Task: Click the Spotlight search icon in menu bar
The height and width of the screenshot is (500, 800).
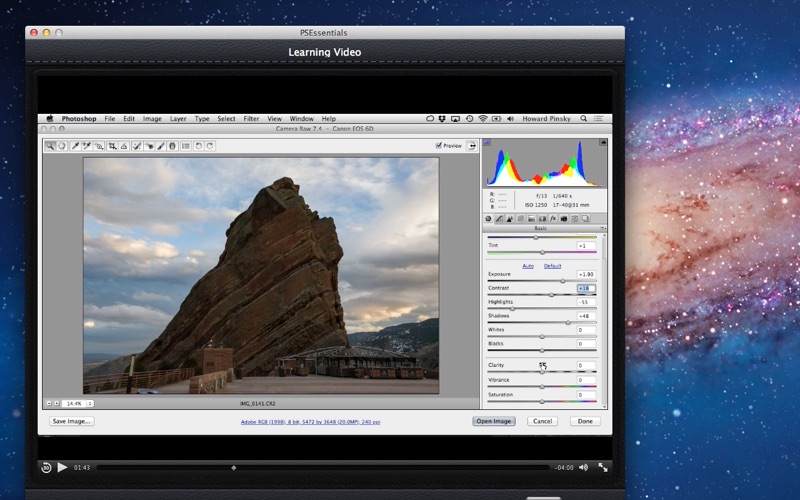Action: pos(583,118)
